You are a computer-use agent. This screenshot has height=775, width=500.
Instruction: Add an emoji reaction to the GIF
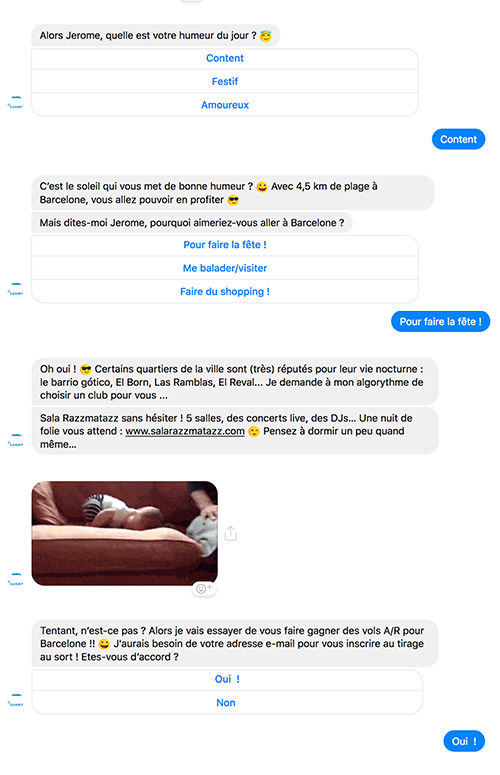(204, 588)
